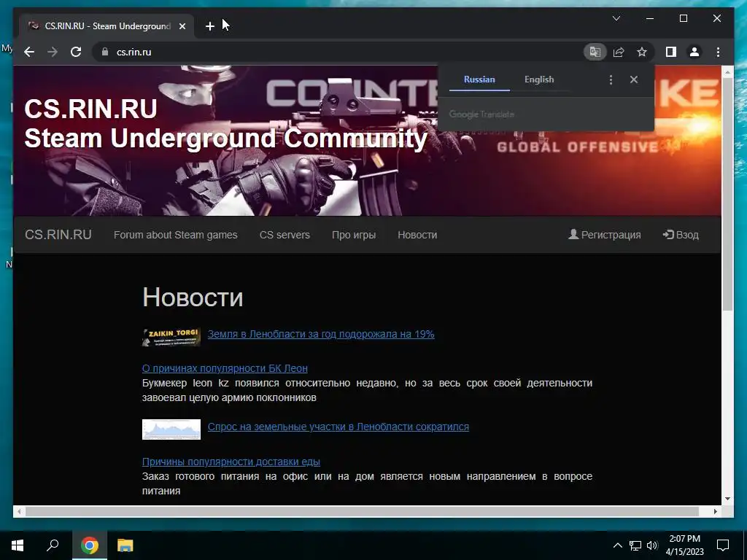747x560 pixels.
Task: Click the Вход login link
Action: pos(681,235)
